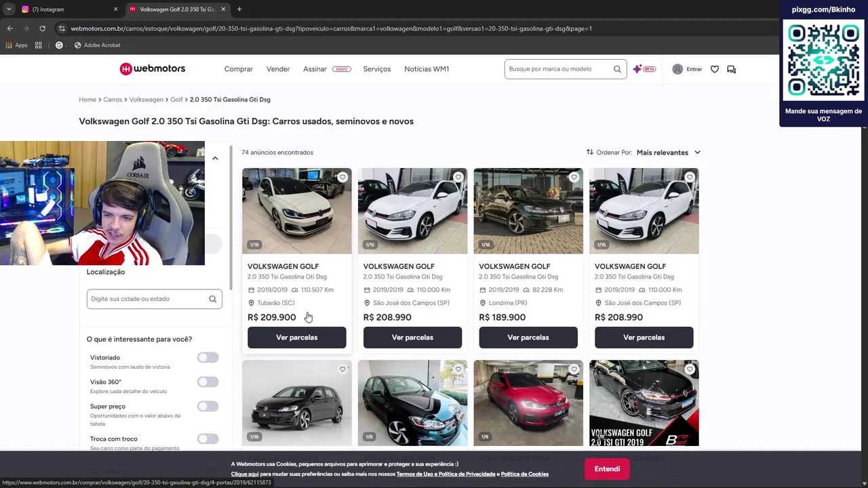Open the Política de Privacidade link
The image size is (868, 488).
pyautogui.click(x=466, y=474)
